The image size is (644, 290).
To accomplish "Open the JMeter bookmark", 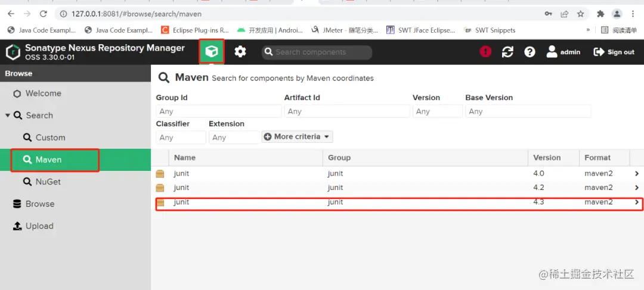I will pyautogui.click(x=345, y=30).
